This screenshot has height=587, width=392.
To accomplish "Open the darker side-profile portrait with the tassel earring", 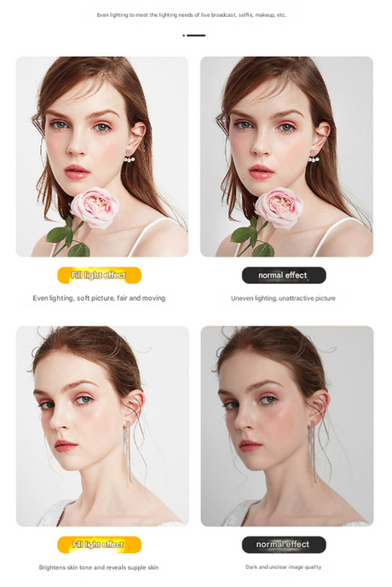I will pyautogui.click(x=287, y=426).
